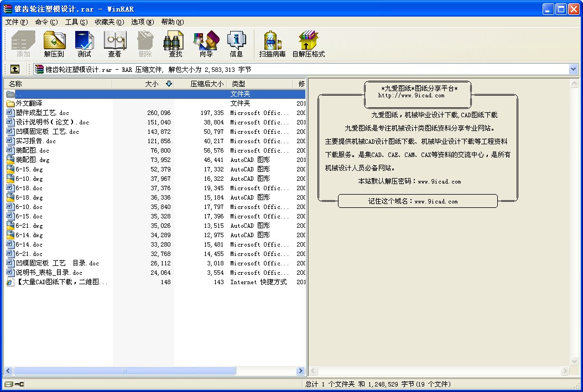Image resolution: width=583 pixels, height=392 pixels.
Task: Open the Options (选项) menu
Action: [142, 22]
